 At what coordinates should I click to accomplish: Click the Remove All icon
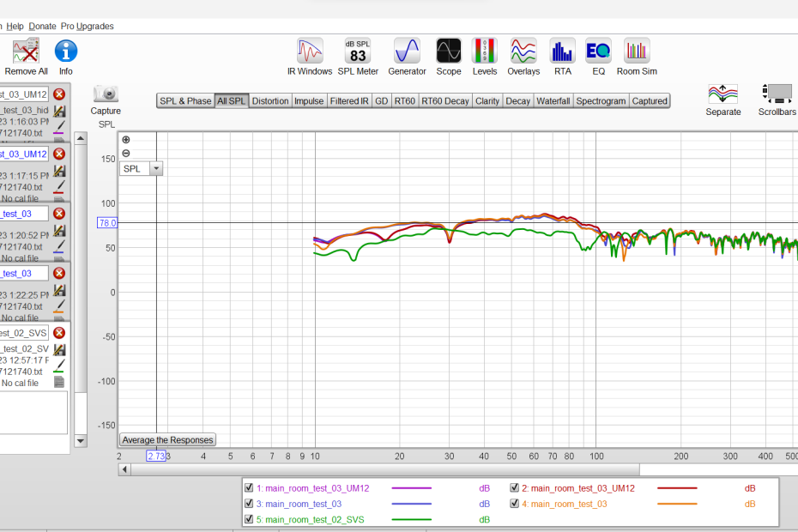[x=26, y=51]
